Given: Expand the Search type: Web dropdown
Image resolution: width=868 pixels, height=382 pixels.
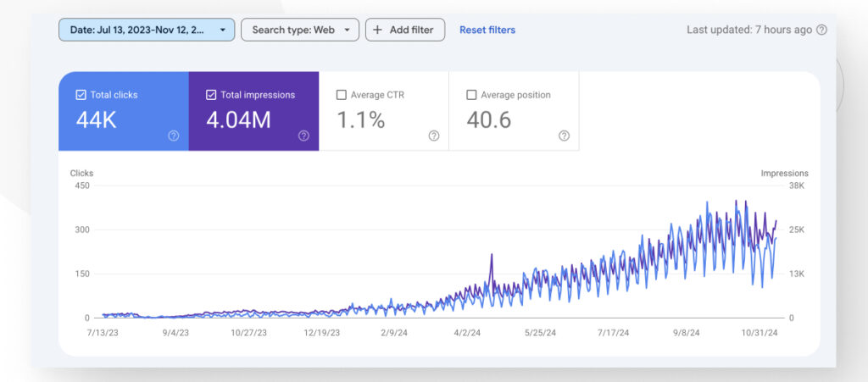Looking at the screenshot, I should [x=300, y=30].
